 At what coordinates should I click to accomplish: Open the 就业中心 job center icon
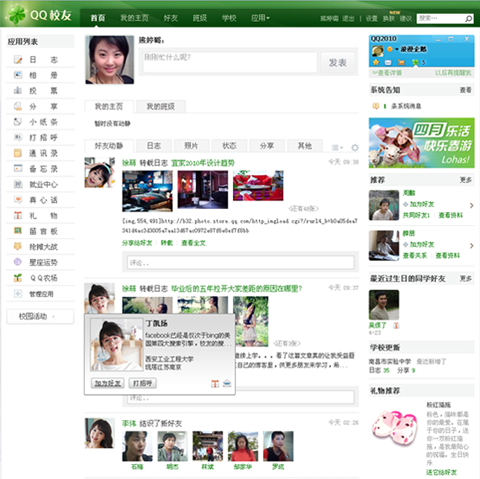[18, 184]
